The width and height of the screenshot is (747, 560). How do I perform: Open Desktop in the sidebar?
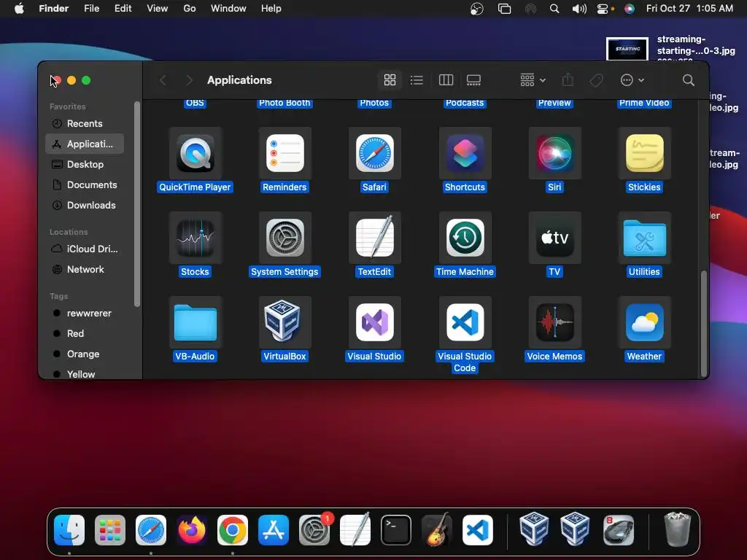point(85,164)
